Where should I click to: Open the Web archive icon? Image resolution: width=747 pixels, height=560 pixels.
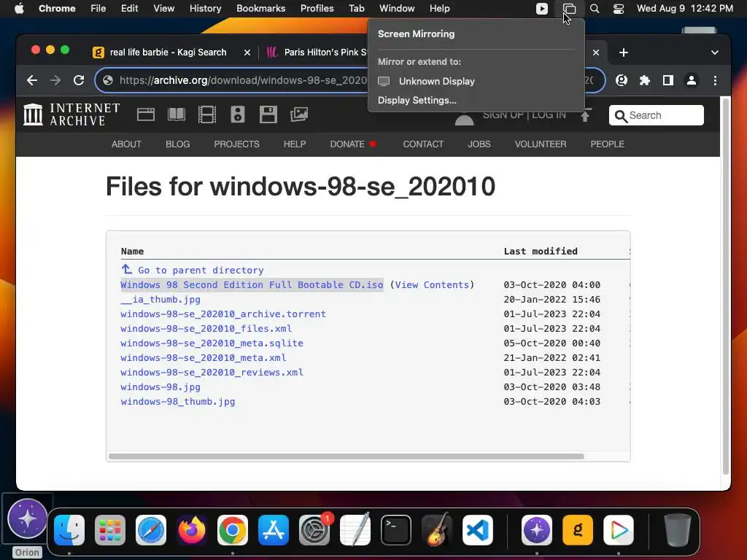click(146, 114)
